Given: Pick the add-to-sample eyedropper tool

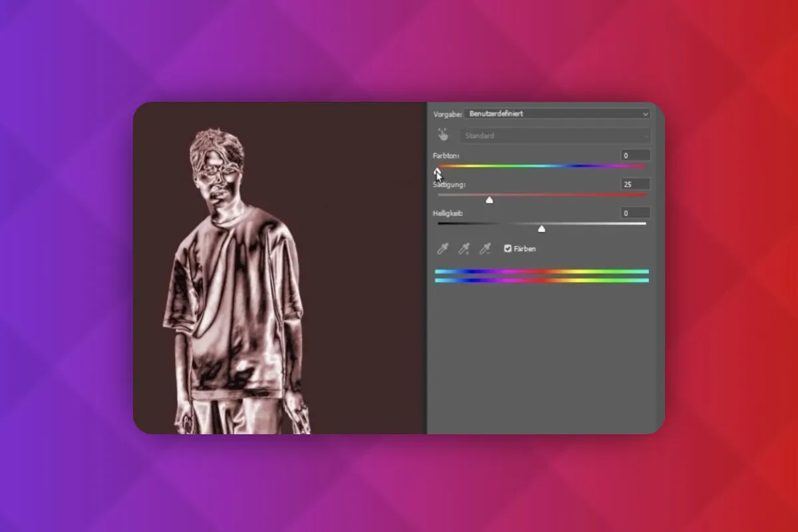Looking at the screenshot, I should [x=464, y=249].
